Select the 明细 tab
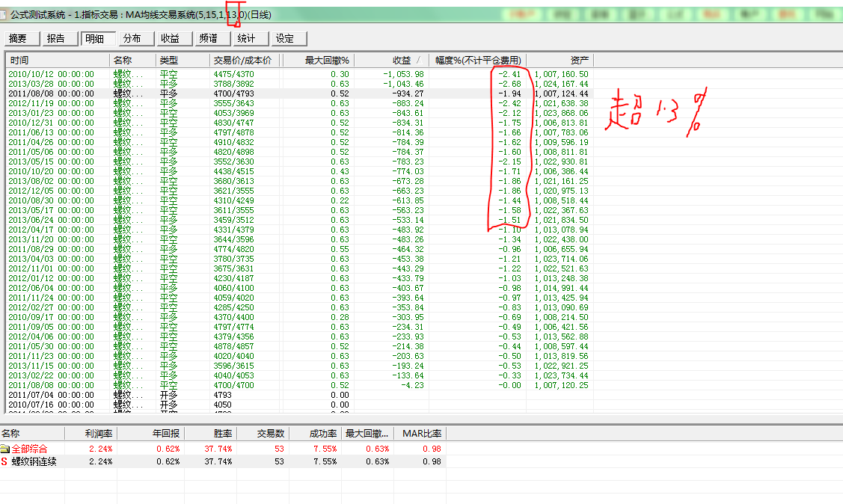This screenshot has width=843, height=504. [x=94, y=39]
